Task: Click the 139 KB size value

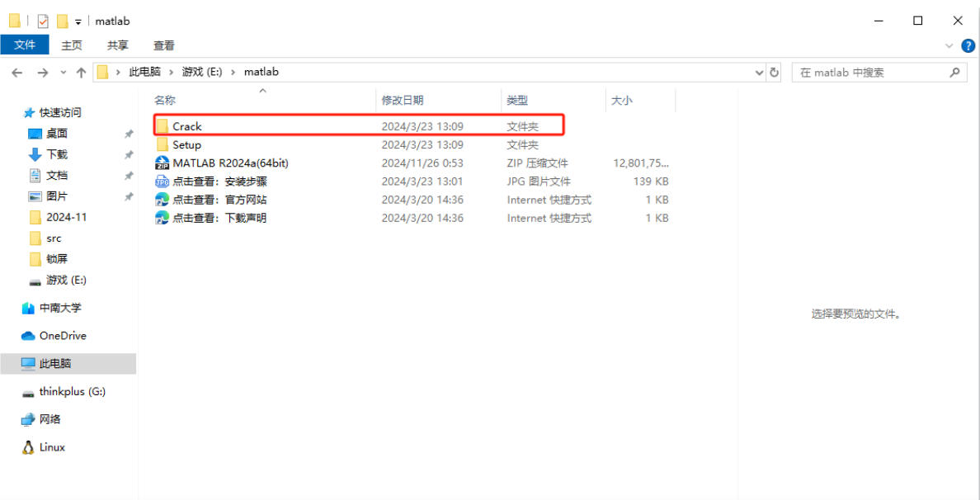Action: click(651, 182)
